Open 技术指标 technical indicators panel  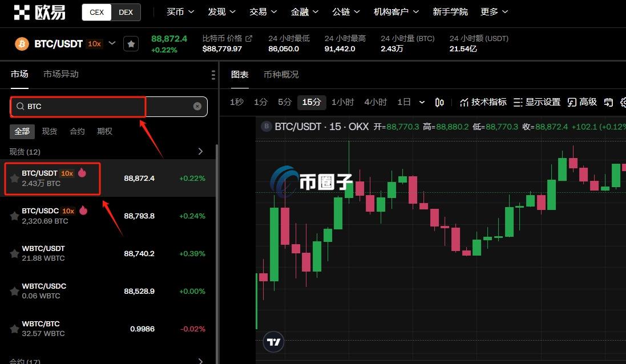click(x=483, y=102)
